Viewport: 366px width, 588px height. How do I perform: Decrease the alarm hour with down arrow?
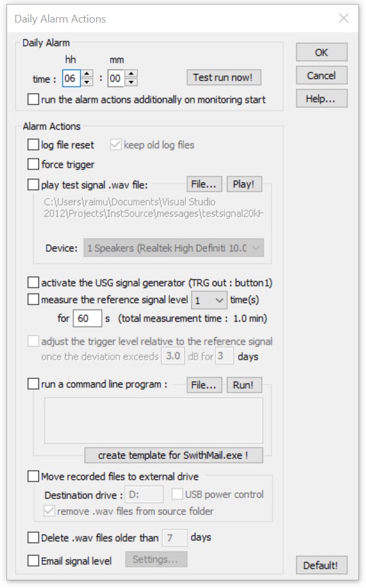[87, 81]
